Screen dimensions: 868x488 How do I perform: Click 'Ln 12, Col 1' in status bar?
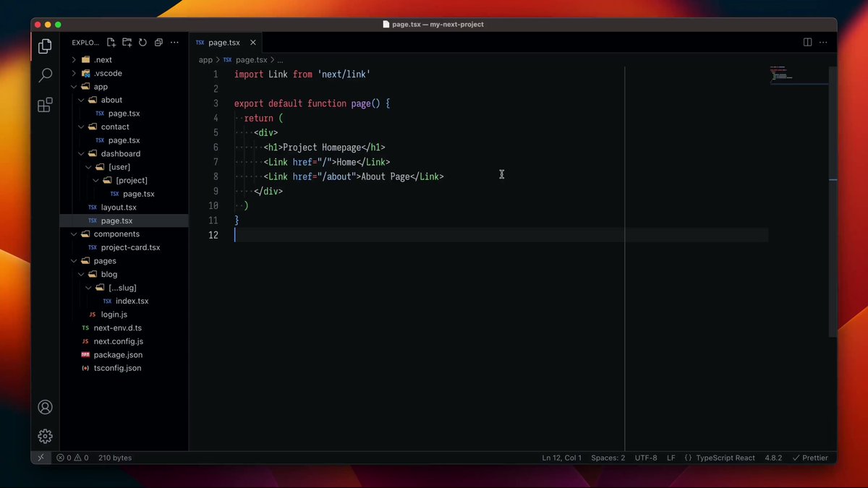pyautogui.click(x=562, y=458)
